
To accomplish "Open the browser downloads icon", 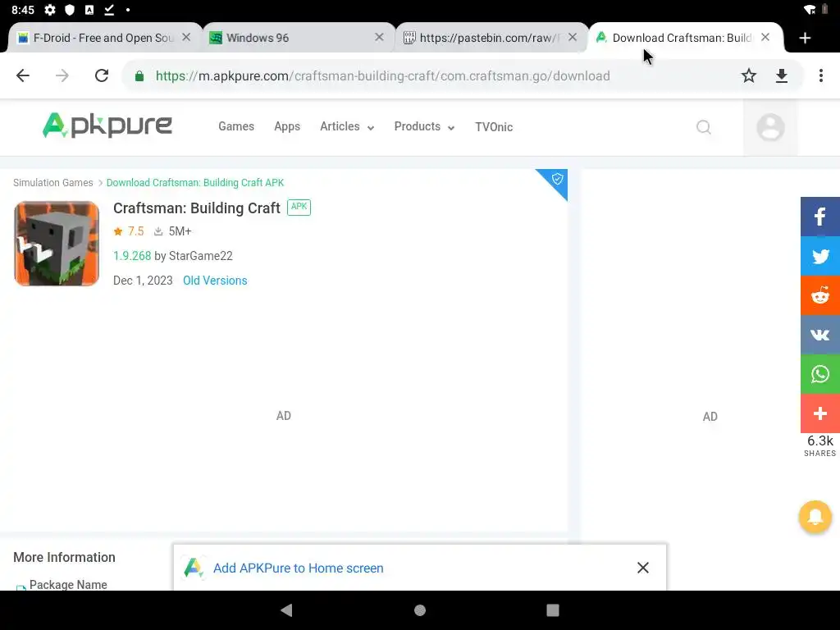I will coord(782,75).
